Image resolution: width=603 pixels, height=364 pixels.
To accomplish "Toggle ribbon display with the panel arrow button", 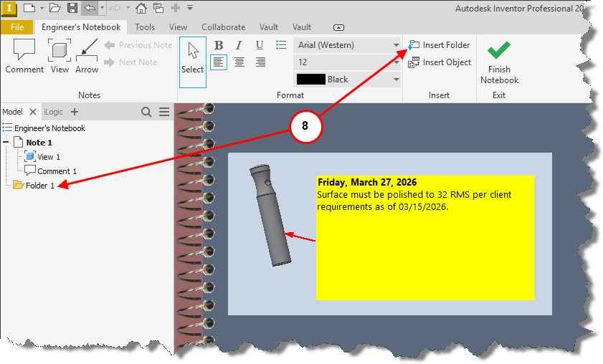I will pos(338,28).
